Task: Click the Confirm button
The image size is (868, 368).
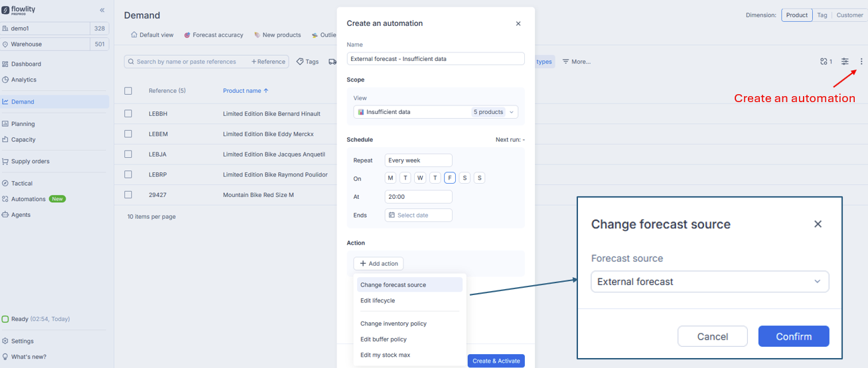Action: [793, 336]
